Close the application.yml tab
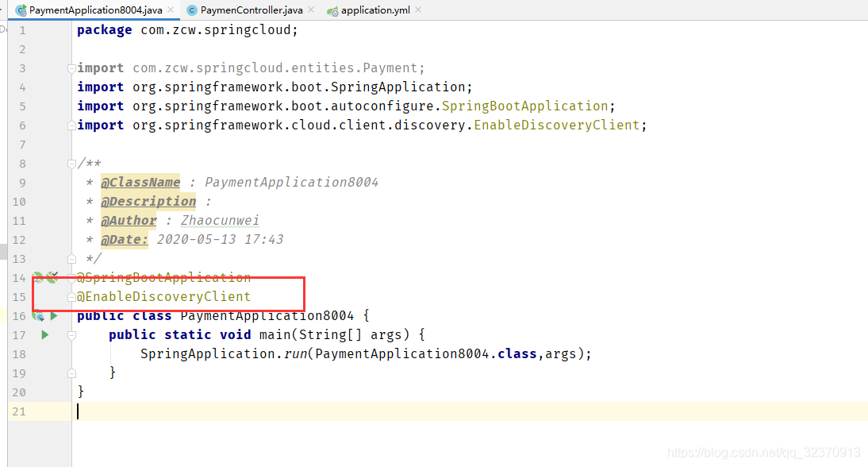The image size is (868, 467). (x=418, y=10)
